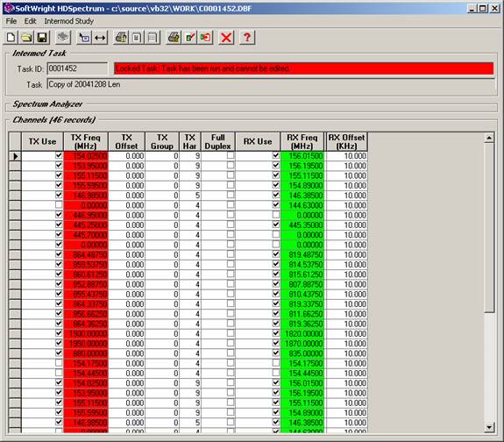Click the red Locked Task warning banner
The image size is (504, 442).
pyautogui.click(x=303, y=68)
